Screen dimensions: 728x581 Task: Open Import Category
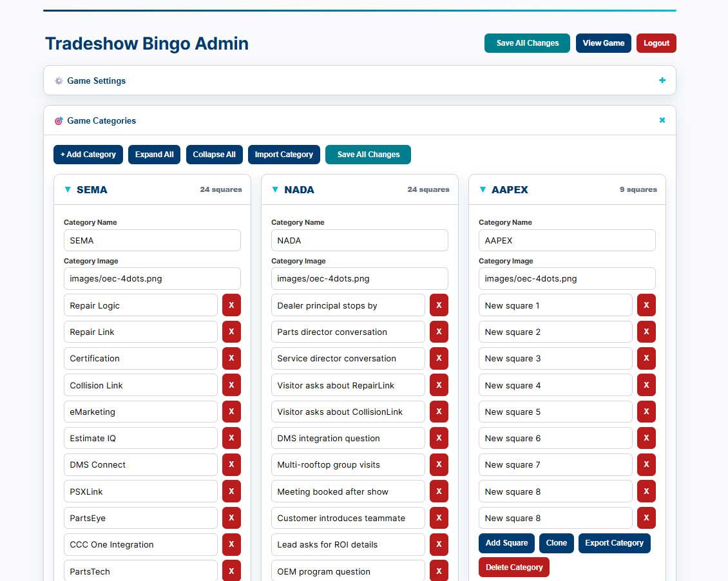283,154
